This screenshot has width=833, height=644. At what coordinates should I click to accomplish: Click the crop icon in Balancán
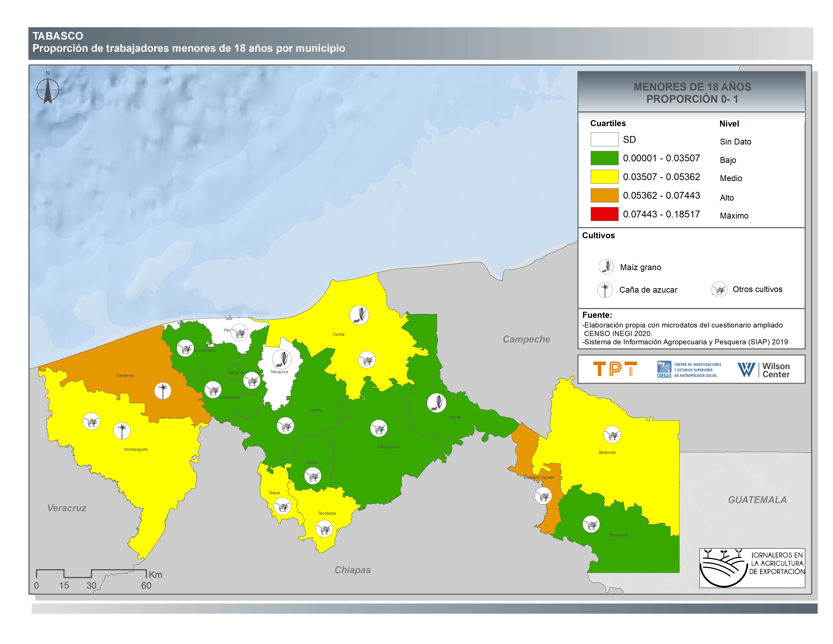tap(612, 435)
